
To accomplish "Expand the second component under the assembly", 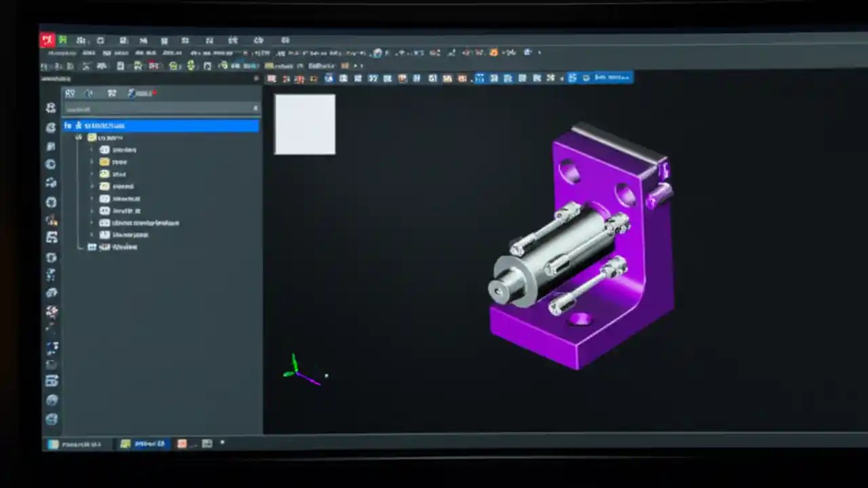I will (92, 161).
